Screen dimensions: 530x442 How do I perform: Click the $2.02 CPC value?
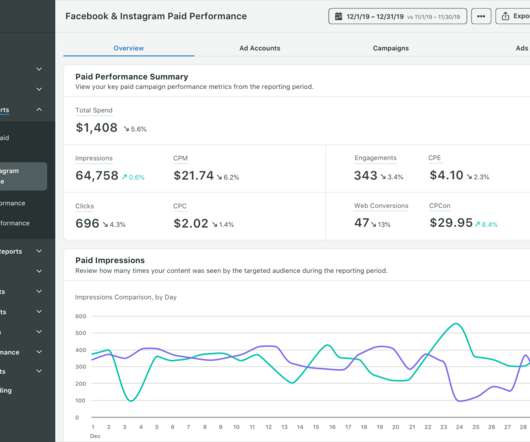191,223
